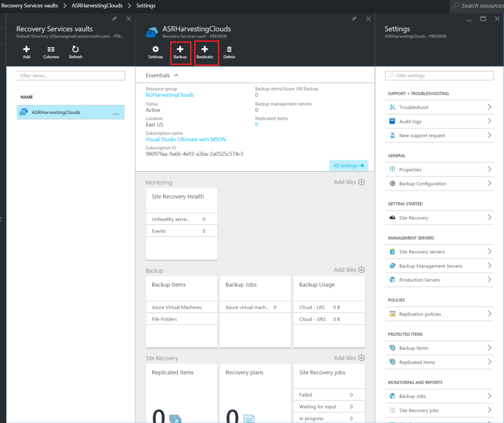Expand Backup Configuration via its chevron
This screenshot has width=504, height=423.
(x=489, y=183)
